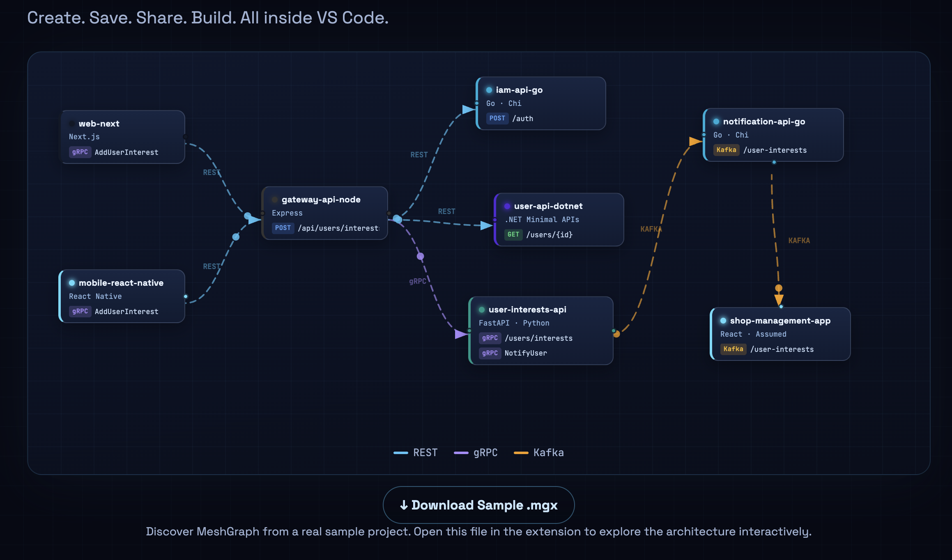The height and width of the screenshot is (560, 952).
Task: Click the GET badge on user-api-dotnet
Action: [513, 234]
